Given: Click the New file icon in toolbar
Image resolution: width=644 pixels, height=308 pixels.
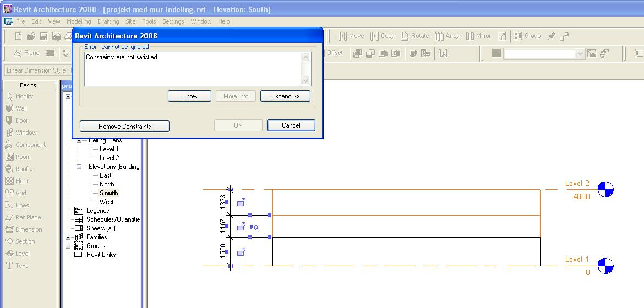Looking at the screenshot, I should [x=18, y=36].
